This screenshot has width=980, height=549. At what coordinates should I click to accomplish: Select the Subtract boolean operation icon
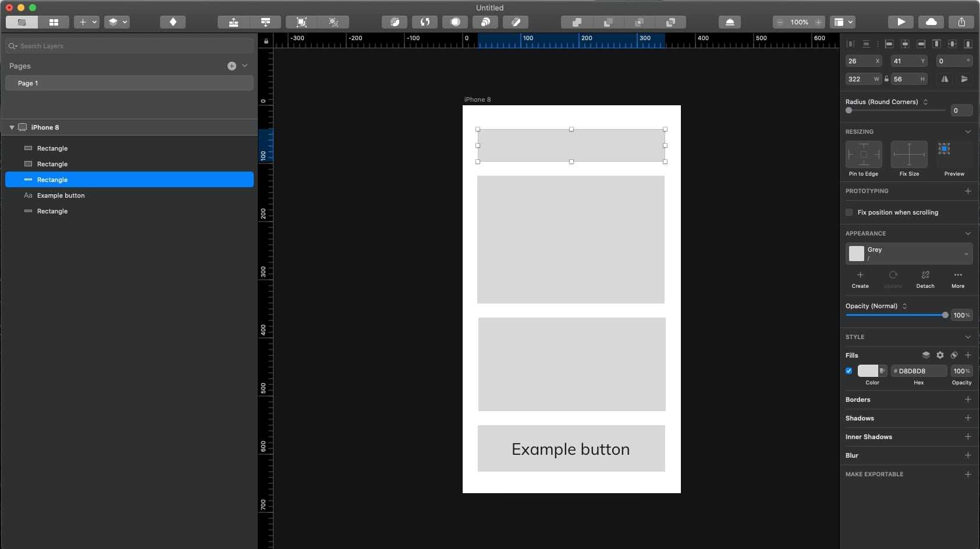point(608,22)
